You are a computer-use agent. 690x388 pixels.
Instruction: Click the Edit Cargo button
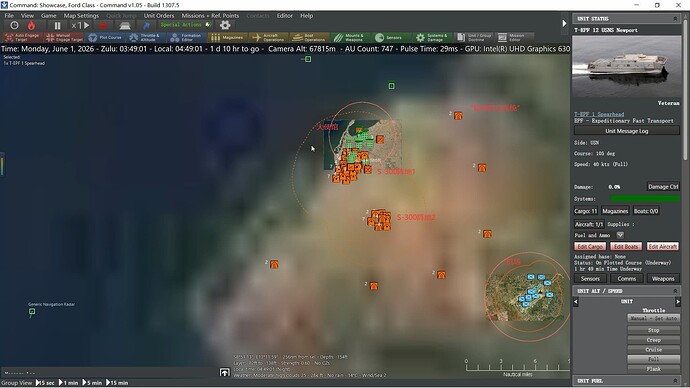(590, 247)
